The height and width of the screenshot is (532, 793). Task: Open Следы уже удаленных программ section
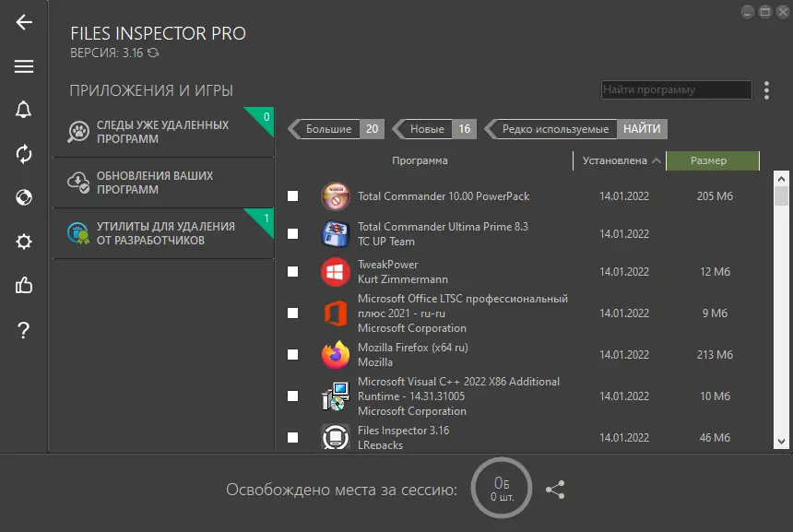point(163,132)
